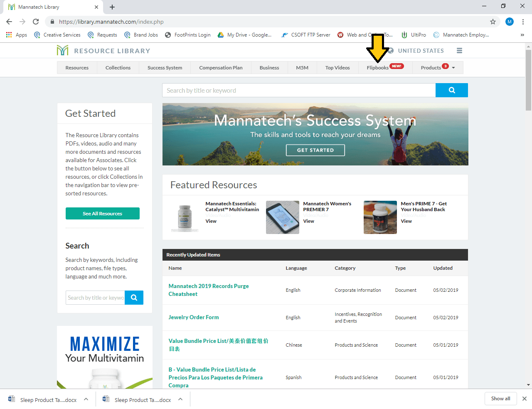This screenshot has width=532, height=409.
Task: Select the Mannatech Library browser tab
Action: click(x=53, y=7)
